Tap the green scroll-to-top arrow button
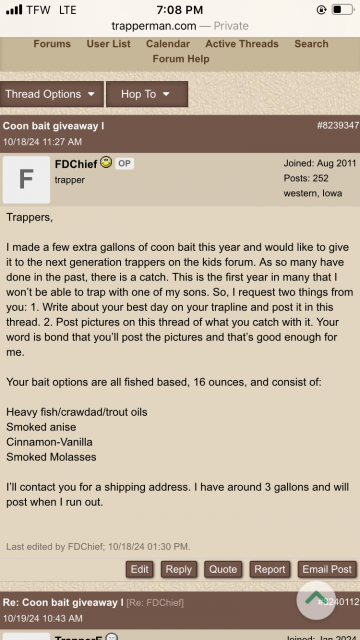360x640 pixels. tap(316, 600)
